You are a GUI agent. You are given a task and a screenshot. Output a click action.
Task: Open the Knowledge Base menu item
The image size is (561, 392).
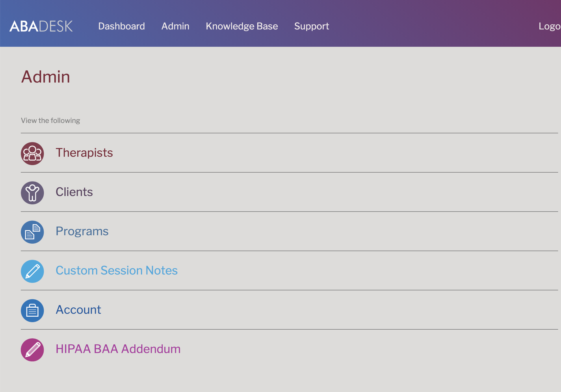click(x=242, y=26)
